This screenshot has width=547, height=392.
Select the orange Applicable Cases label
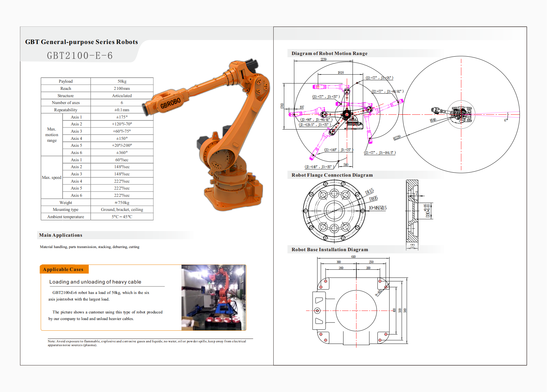64,269
